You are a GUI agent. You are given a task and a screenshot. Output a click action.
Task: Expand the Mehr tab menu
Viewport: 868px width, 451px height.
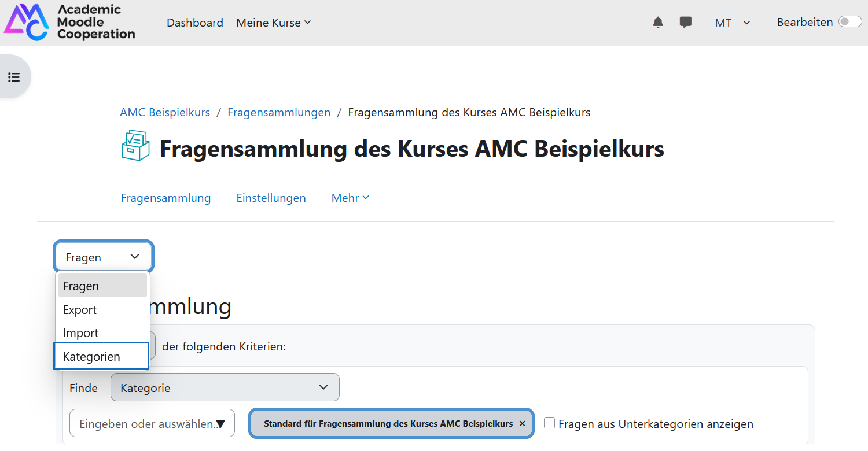coord(350,198)
